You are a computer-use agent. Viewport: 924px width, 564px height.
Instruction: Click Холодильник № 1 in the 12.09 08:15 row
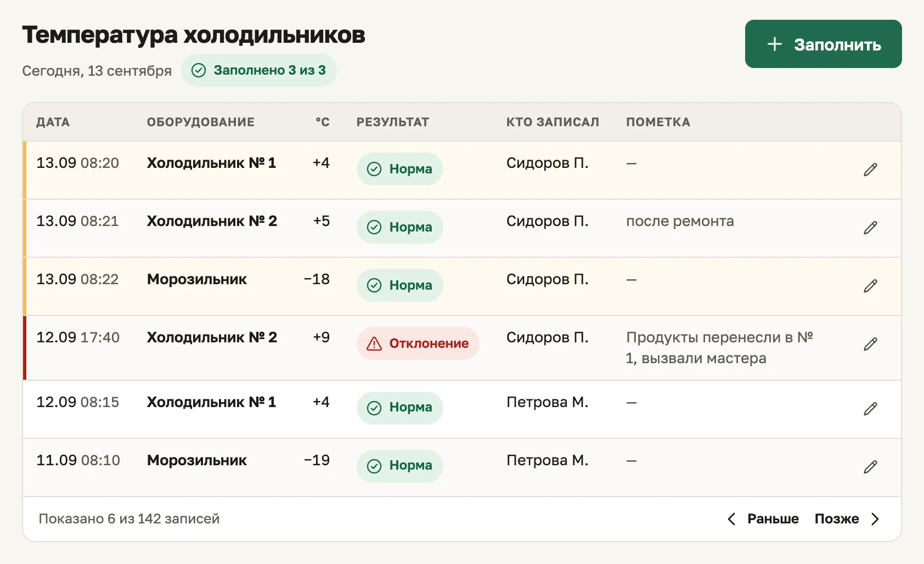click(x=211, y=402)
